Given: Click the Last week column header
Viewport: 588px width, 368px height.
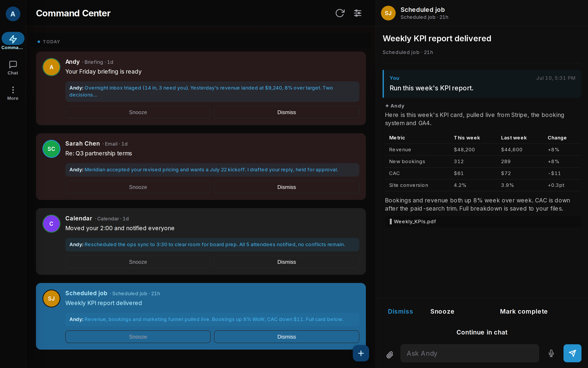Looking at the screenshot, I should [514, 138].
